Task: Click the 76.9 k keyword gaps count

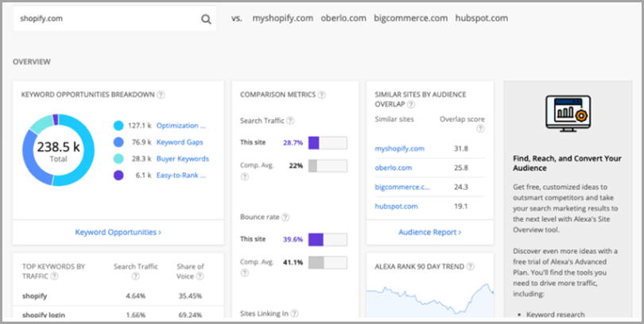Action: (x=142, y=142)
